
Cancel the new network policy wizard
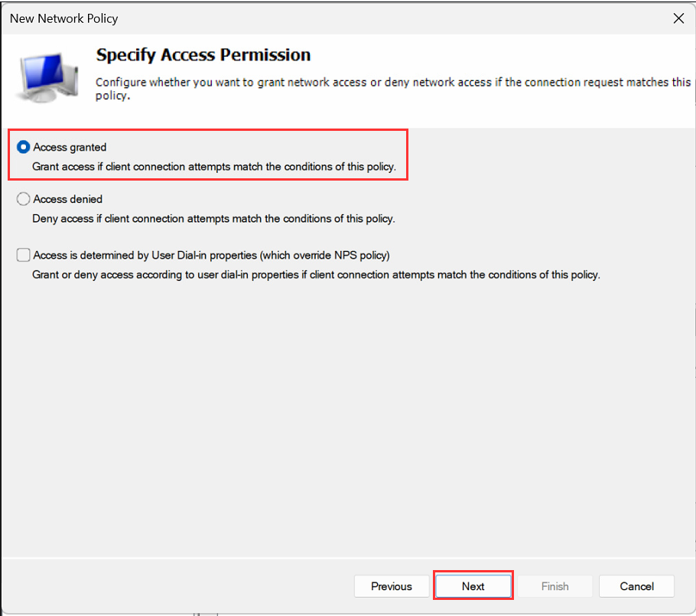coord(636,586)
